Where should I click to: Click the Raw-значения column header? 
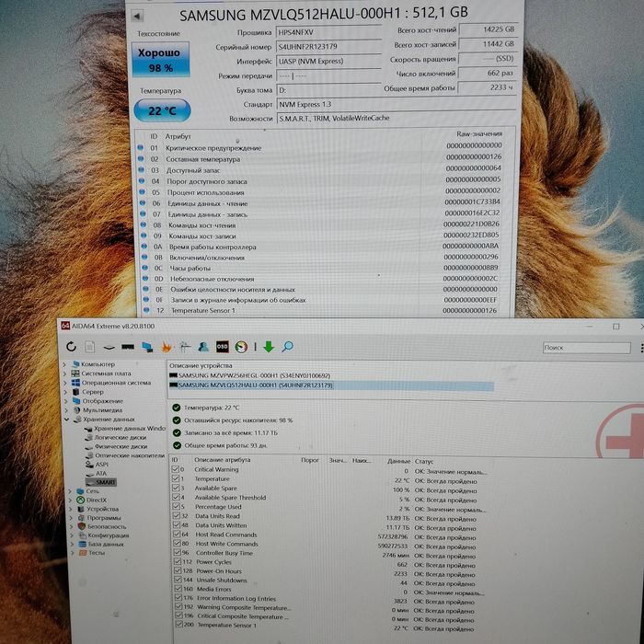coord(479,134)
